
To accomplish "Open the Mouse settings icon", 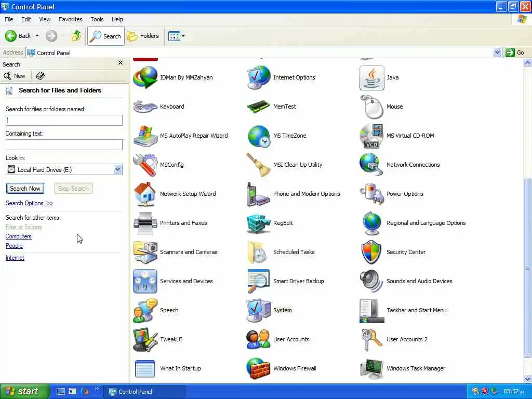I will tap(372, 107).
